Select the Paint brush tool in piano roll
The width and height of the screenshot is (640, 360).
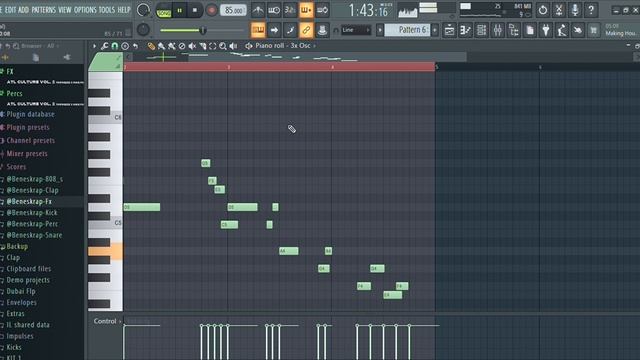[162, 46]
